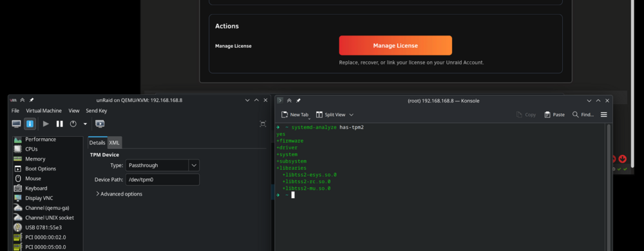Viewport: 644px width, 251px height.
Task: Open the File menu in virt-manager
Action: point(15,111)
